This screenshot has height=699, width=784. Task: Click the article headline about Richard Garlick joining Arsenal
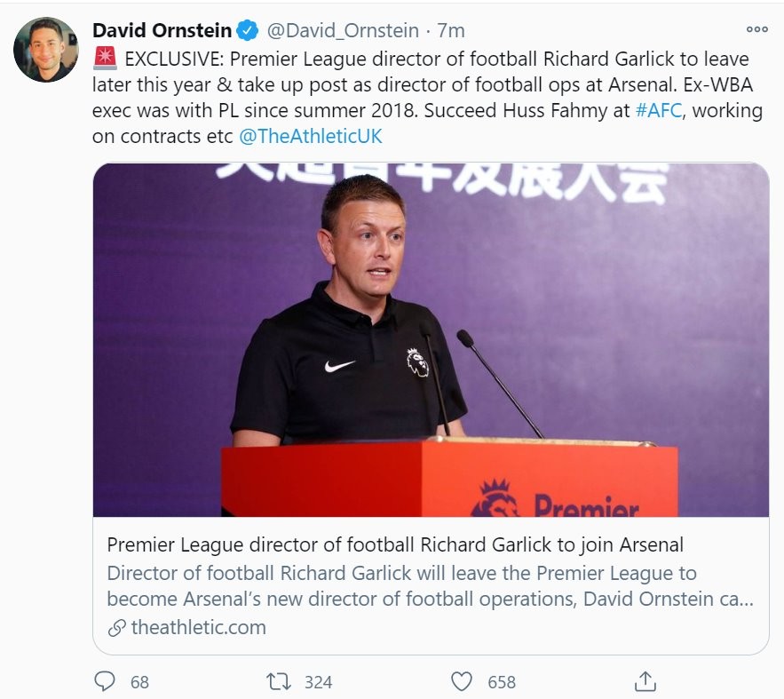(x=395, y=544)
